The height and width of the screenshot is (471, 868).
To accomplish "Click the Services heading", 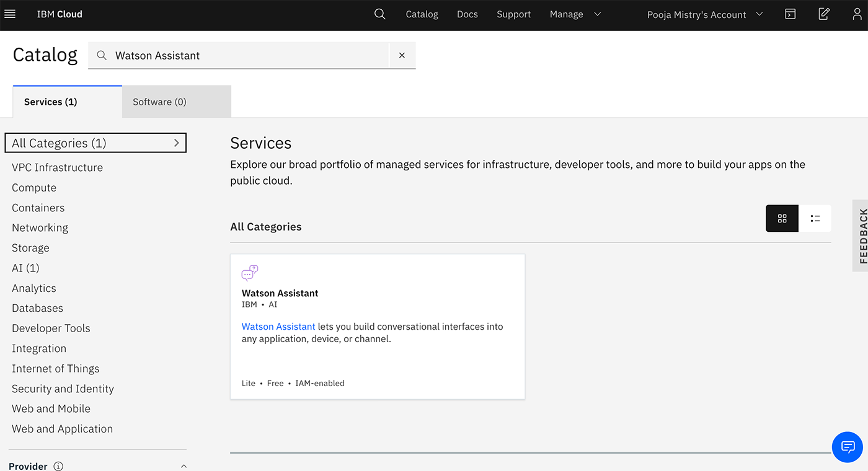I will 260,143.
